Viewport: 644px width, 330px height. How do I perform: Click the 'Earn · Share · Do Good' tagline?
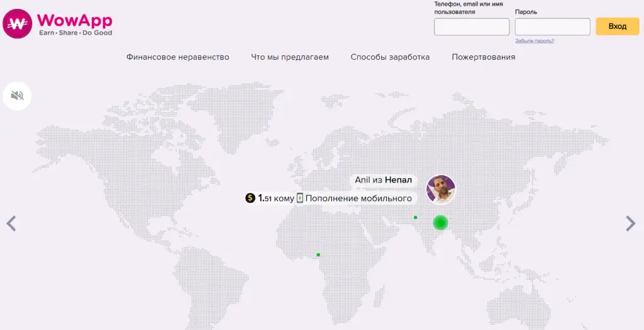click(x=75, y=33)
